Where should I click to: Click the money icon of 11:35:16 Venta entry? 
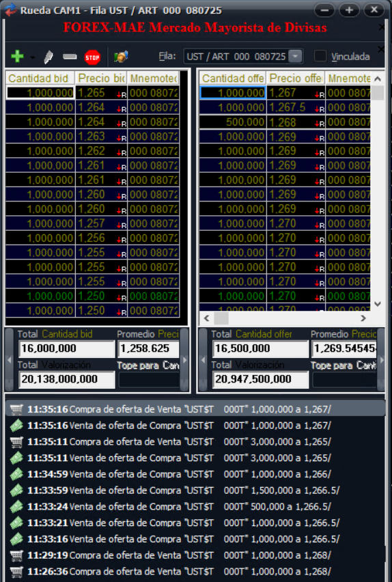pos(16,426)
